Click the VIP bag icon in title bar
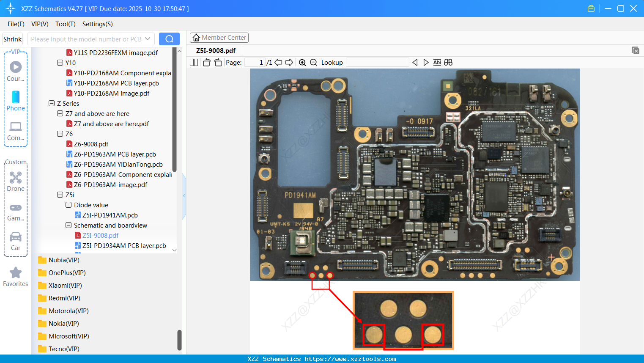This screenshot has height=363, width=644. [x=591, y=8]
